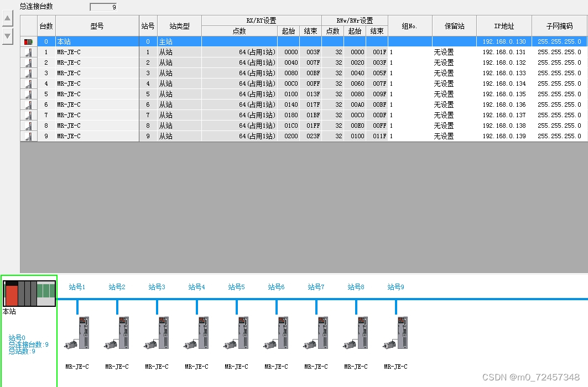Viewport: 588px width, 387px height.
Task: Select the servo amplifier under 站号2
Action: pyautogui.click(x=117, y=333)
